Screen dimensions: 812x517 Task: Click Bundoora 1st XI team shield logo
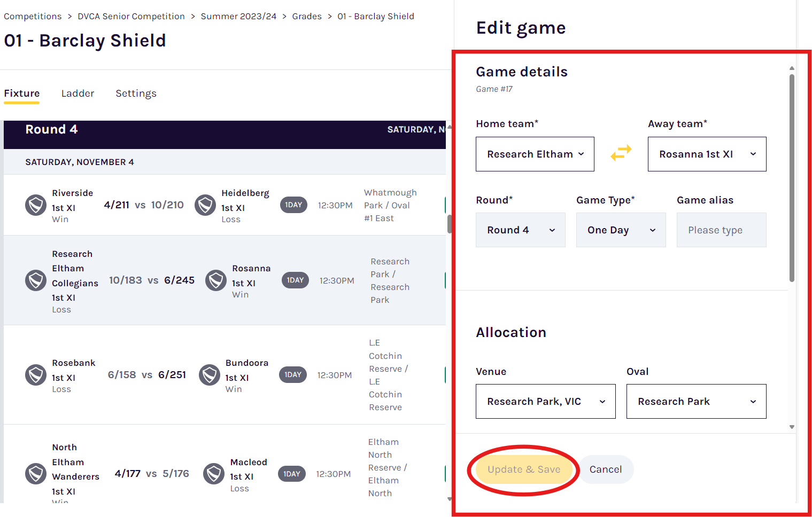coord(210,375)
